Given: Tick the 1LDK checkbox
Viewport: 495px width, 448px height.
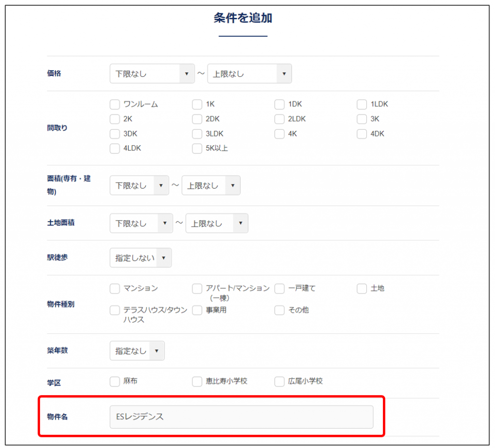Looking at the screenshot, I should coord(362,105).
